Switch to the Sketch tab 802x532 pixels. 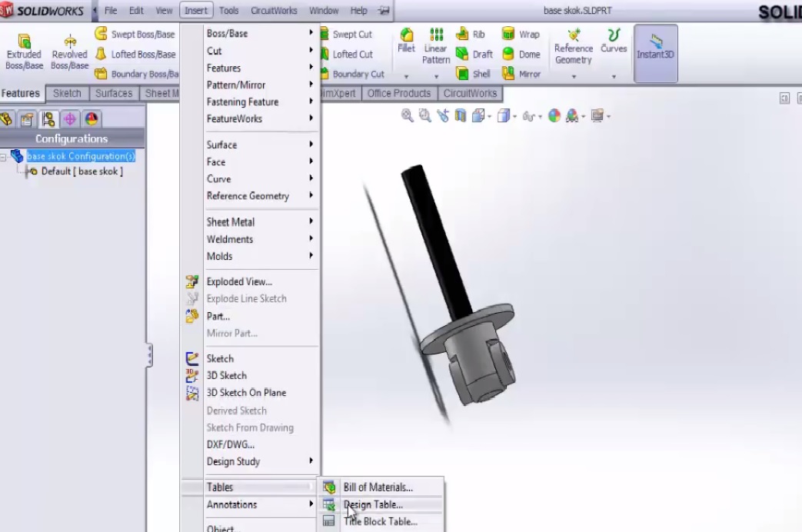(x=67, y=93)
